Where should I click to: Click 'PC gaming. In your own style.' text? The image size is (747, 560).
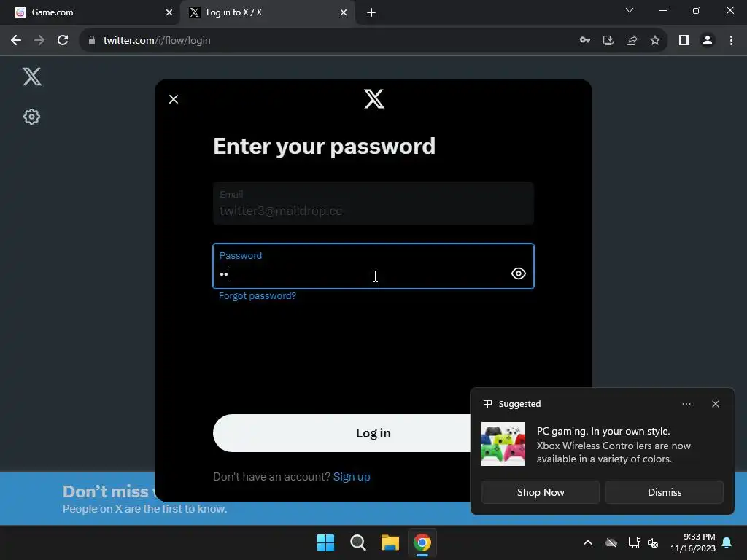click(603, 431)
